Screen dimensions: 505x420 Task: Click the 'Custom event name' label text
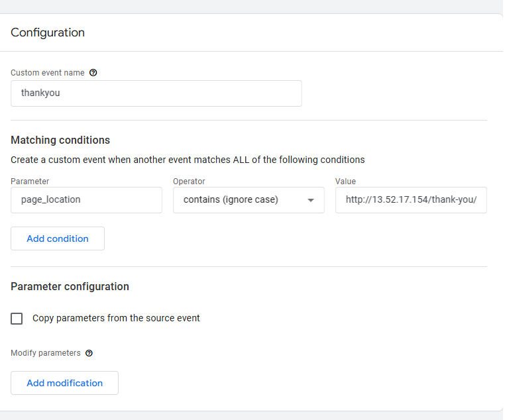(x=47, y=73)
